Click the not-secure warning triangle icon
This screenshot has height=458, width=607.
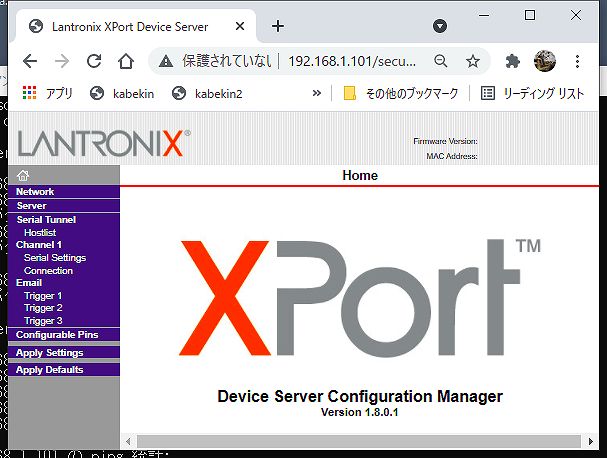coord(166,61)
